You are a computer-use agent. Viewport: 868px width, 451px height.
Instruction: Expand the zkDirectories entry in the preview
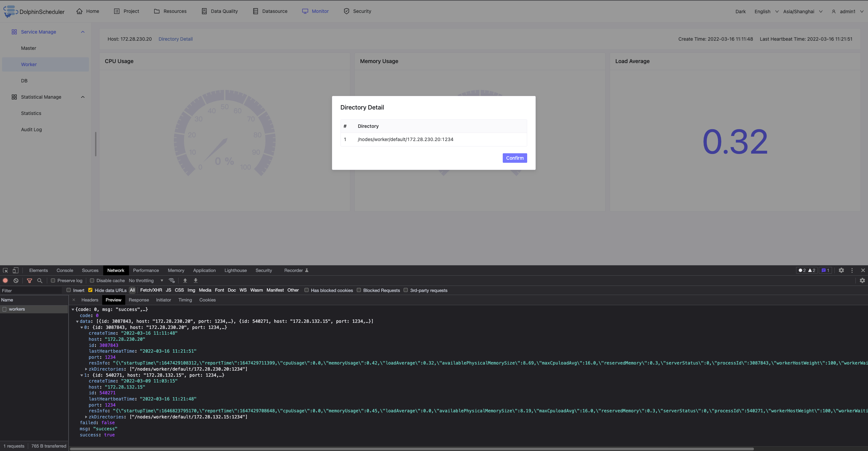(x=86, y=369)
